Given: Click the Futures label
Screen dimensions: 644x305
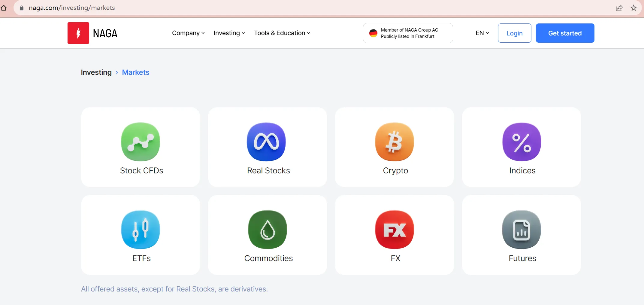Looking at the screenshot, I should tap(522, 258).
